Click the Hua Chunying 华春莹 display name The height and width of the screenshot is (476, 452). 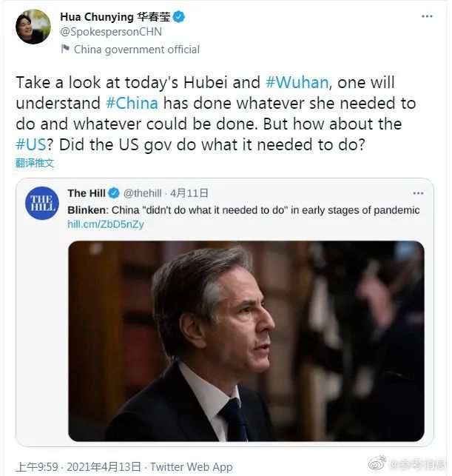[x=115, y=17]
